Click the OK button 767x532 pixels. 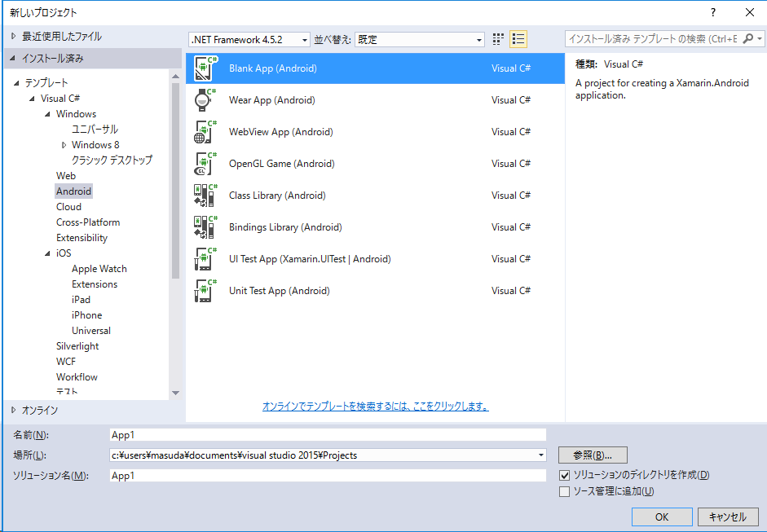[661, 517]
